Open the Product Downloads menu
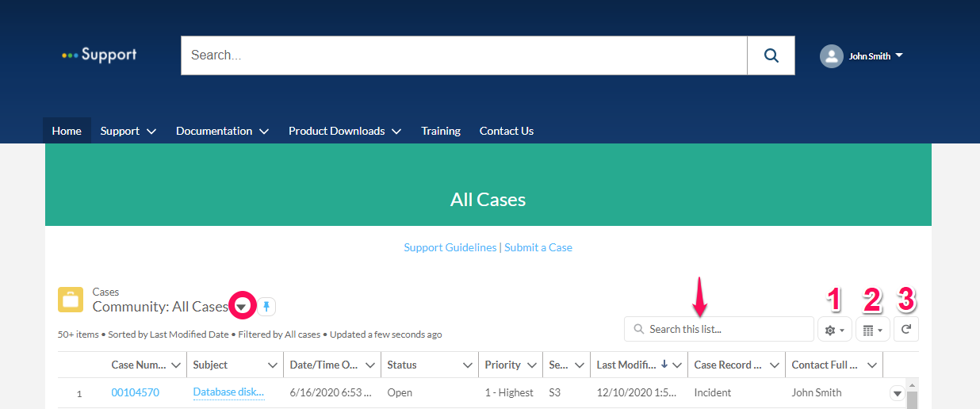980x409 pixels. point(345,131)
